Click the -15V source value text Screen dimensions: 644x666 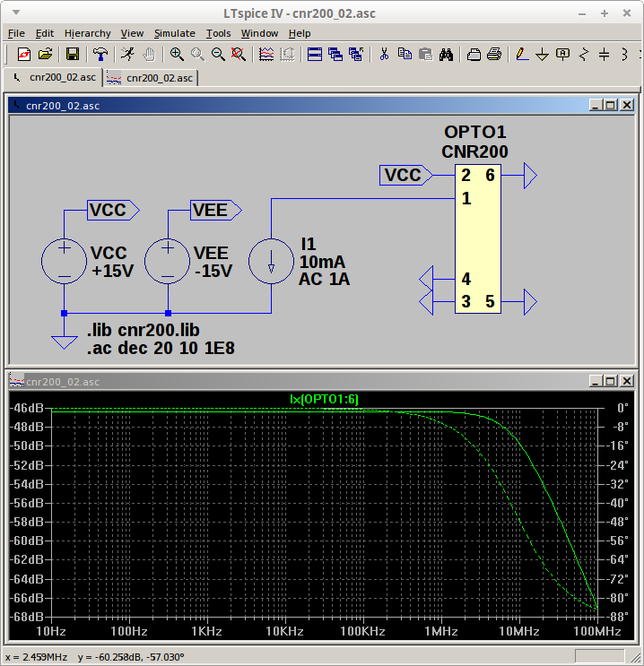213,271
